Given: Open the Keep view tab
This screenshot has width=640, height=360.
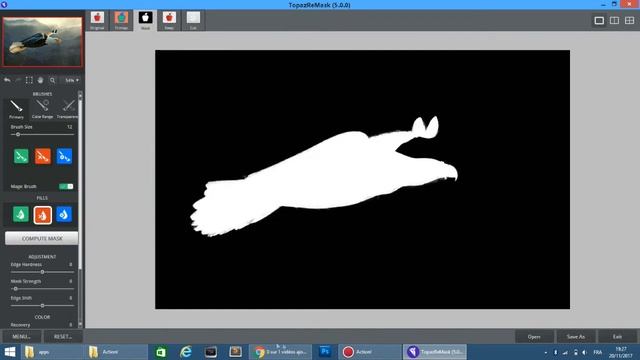Looking at the screenshot, I should pyautogui.click(x=169, y=20).
